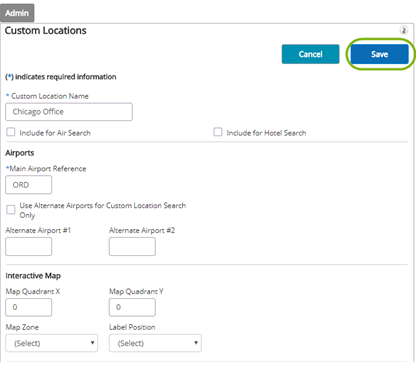
Task: Open the Label Position dropdown
Action: pyautogui.click(x=155, y=343)
